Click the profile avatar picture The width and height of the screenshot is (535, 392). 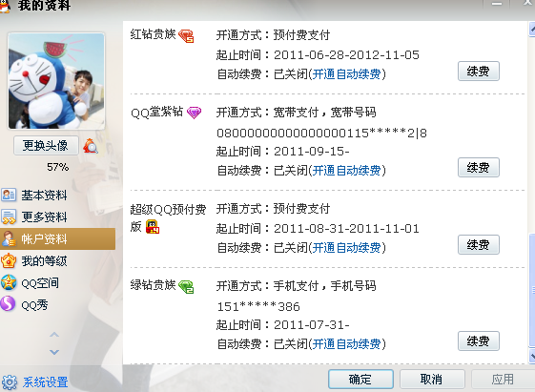(56, 81)
